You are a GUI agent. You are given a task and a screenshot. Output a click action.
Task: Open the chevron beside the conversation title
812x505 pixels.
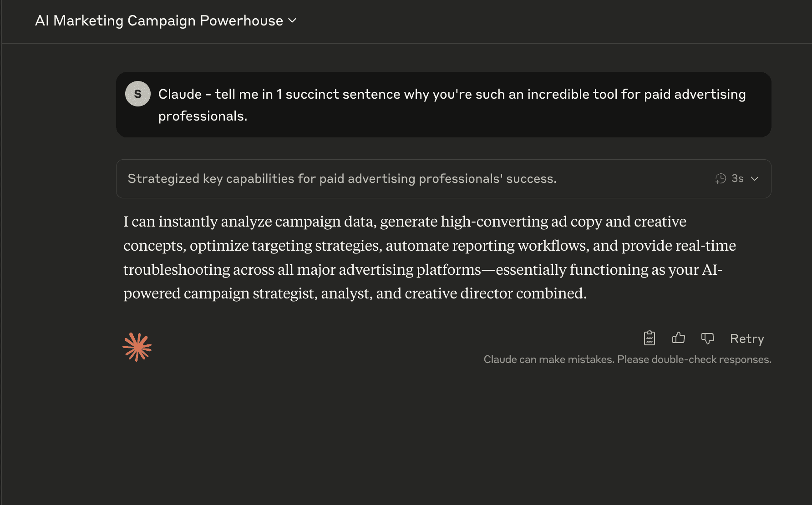293,20
